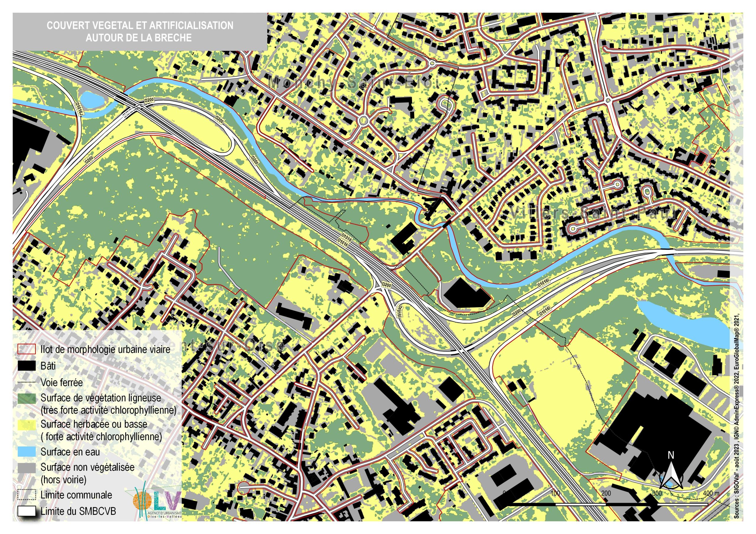Click the yellow Surface herbacée legend swatch
Image resolution: width=756 pixels, height=534 pixels.
coord(26,425)
